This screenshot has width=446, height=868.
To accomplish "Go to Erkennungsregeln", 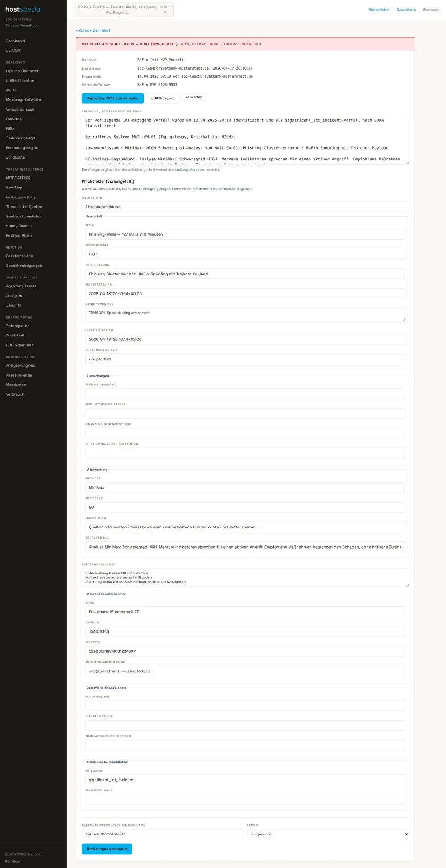I will click(x=22, y=148).
